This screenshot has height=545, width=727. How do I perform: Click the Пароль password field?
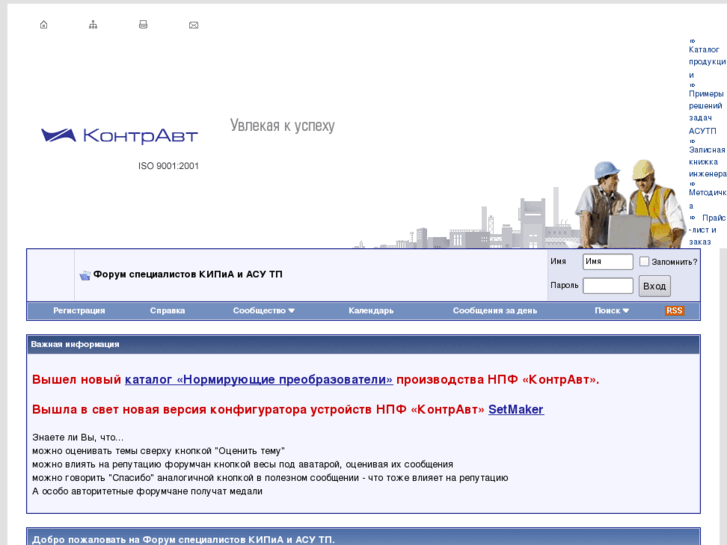point(608,286)
